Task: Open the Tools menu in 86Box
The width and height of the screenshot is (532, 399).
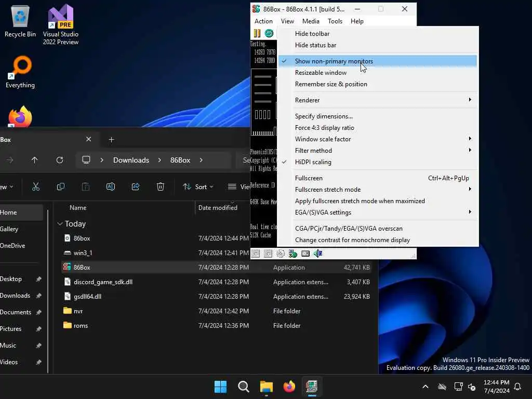Action: (335, 21)
